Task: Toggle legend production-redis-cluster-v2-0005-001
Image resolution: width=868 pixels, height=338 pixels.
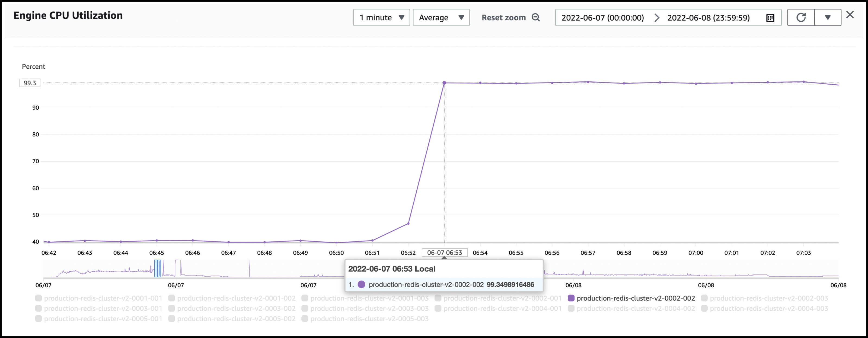Action: pos(99,319)
